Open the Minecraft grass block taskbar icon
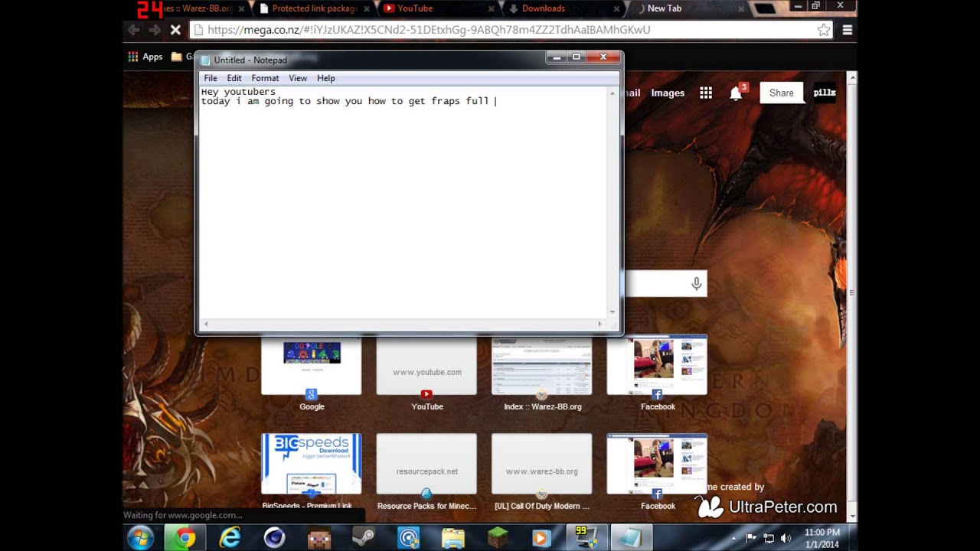 click(x=498, y=538)
